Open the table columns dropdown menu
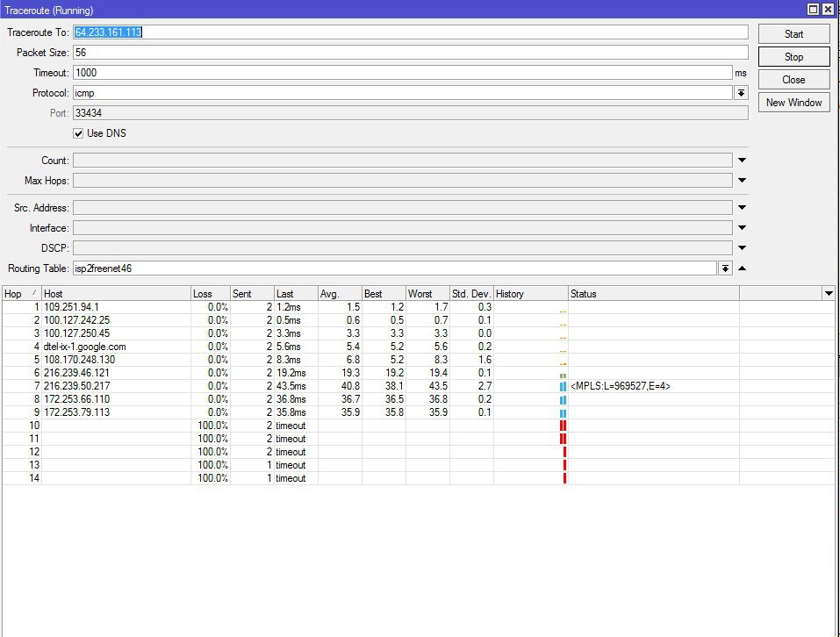Image resolution: width=840 pixels, height=637 pixels. click(829, 293)
